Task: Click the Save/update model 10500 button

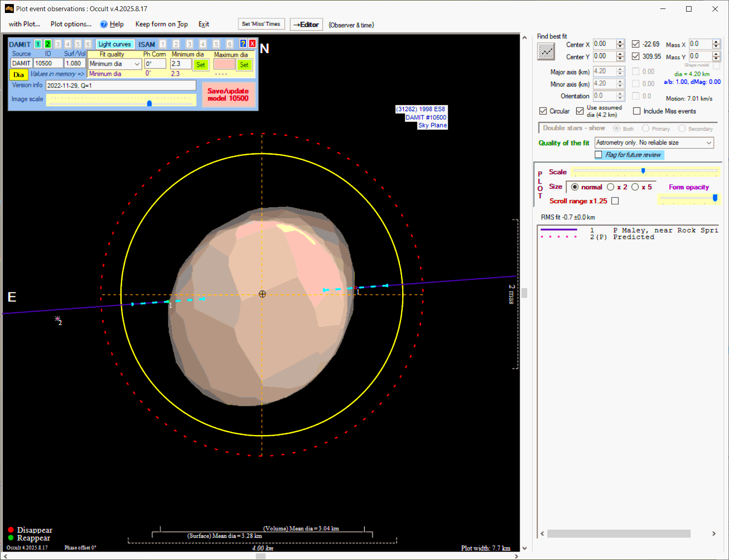Action: click(x=228, y=95)
